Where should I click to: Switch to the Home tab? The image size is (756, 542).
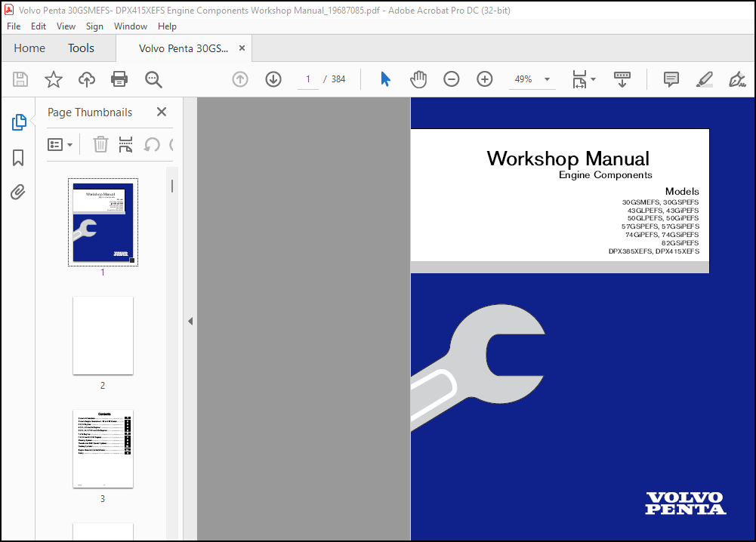[29, 48]
